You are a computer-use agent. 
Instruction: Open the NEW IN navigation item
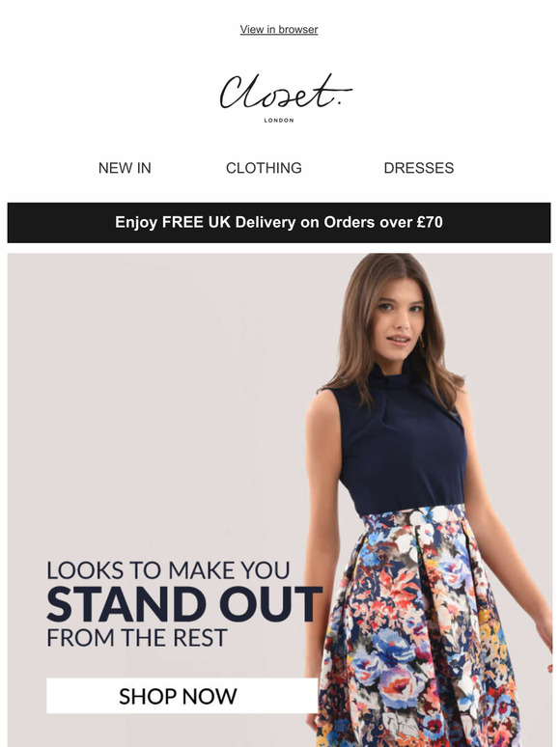tap(125, 168)
